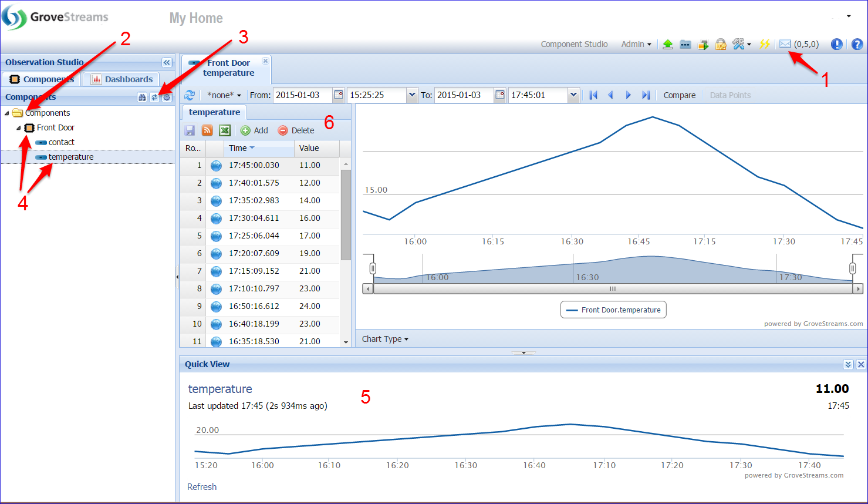This screenshot has height=504, width=868.
Task: Click the yellow lightning bolts icon
Action: click(x=764, y=44)
